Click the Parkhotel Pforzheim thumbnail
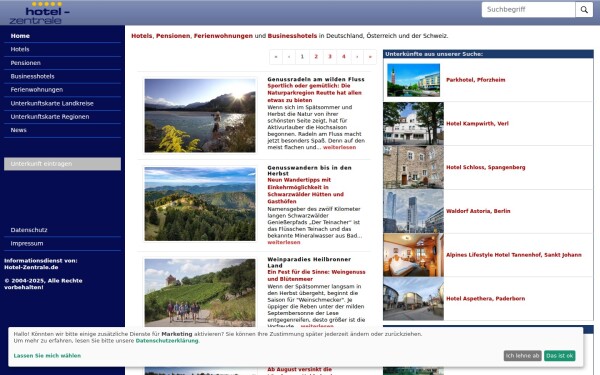 413,80
